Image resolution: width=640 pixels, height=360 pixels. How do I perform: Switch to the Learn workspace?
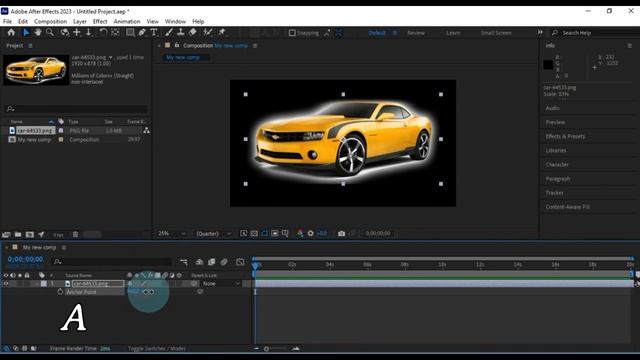(453, 33)
